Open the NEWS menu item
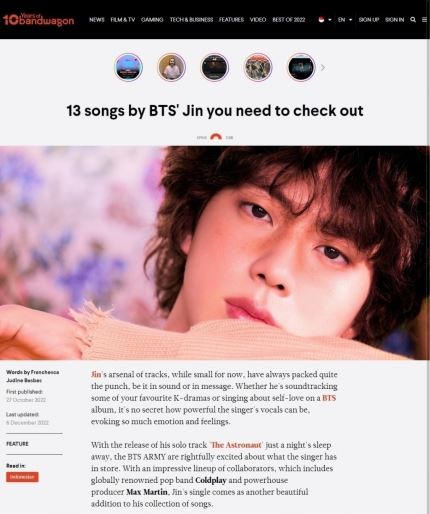Image resolution: width=430 pixels, height=514 pixels. coord(97,20)
